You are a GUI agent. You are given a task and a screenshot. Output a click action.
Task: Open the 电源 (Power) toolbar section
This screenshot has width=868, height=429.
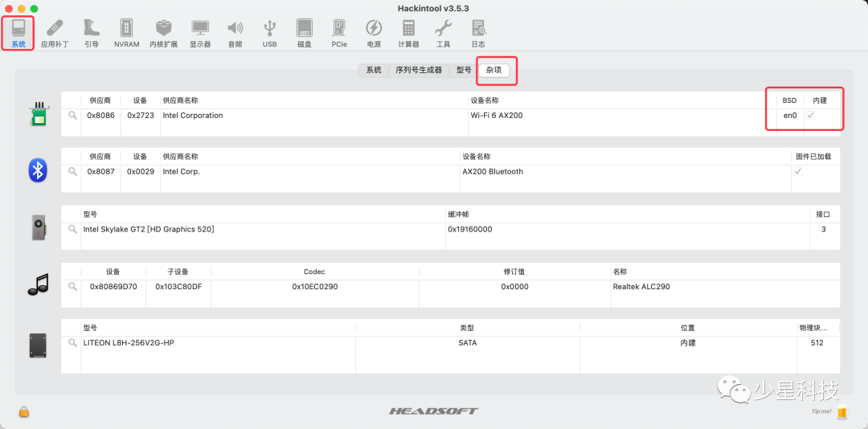(x=374, y=33)
